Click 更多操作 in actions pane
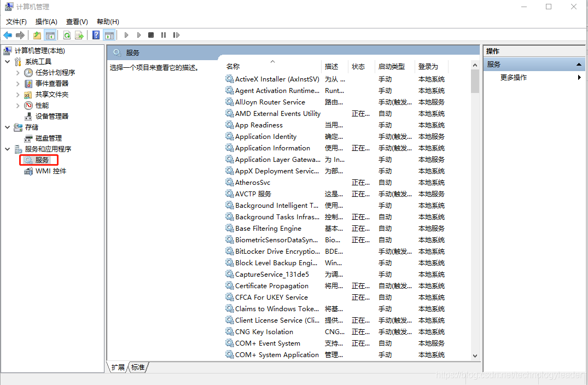Screen dimensions: 588x385 tap(514, 77)
